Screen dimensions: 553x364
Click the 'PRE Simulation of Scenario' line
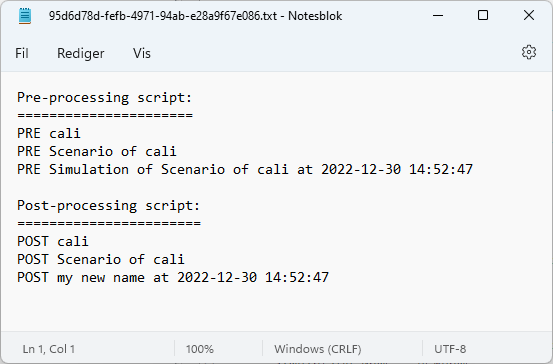click(x=245, y=169)
